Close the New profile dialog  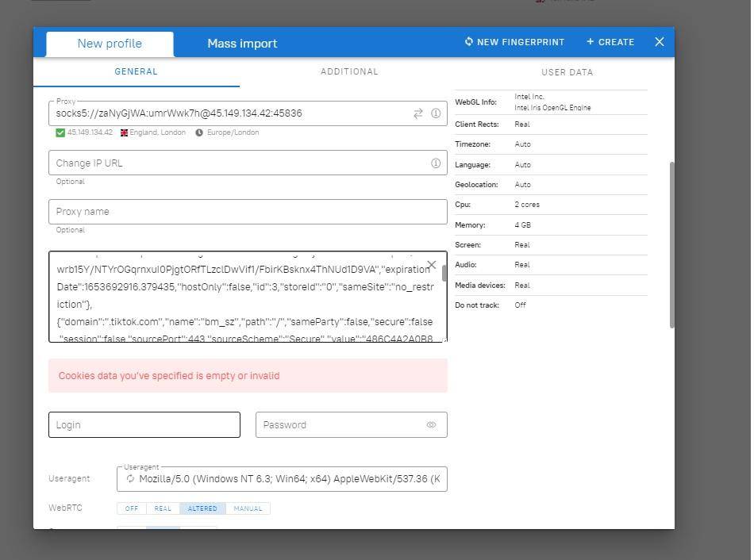660,42
